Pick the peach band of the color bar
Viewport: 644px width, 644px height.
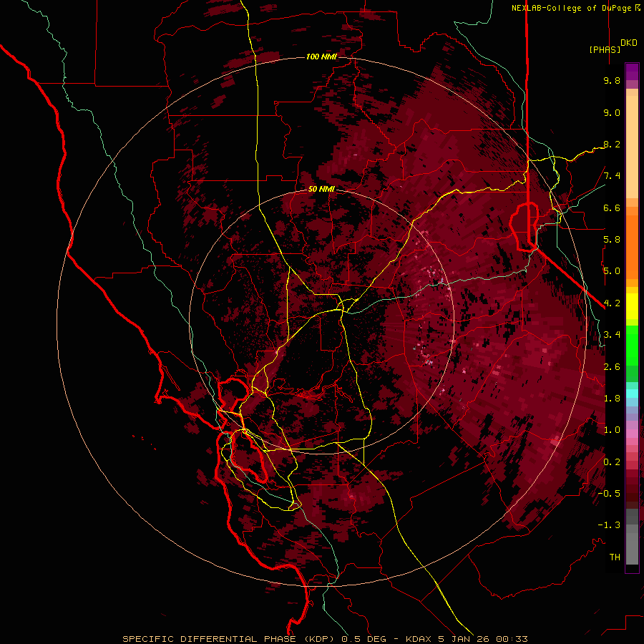tap(632, 144)
